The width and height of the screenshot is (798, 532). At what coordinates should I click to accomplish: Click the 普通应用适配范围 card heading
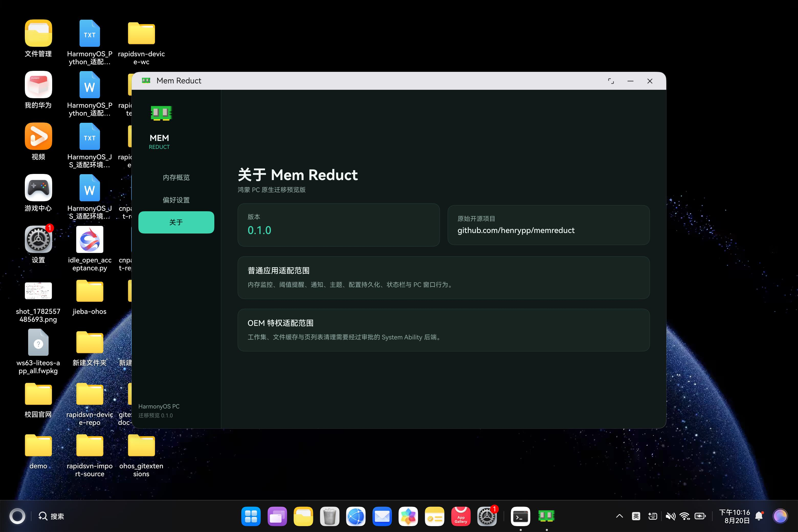click(x=278, y=270)
